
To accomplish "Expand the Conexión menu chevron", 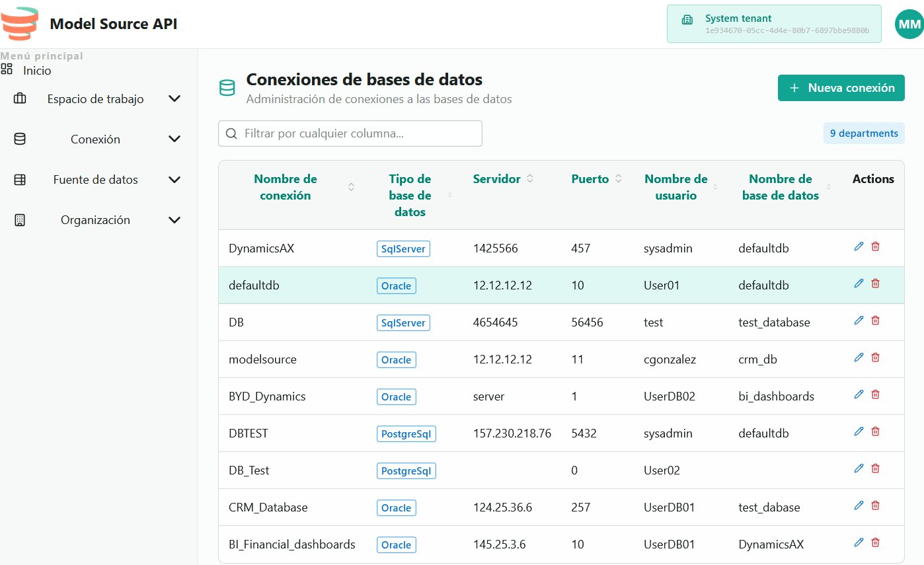I will click(x=174, y=139).
